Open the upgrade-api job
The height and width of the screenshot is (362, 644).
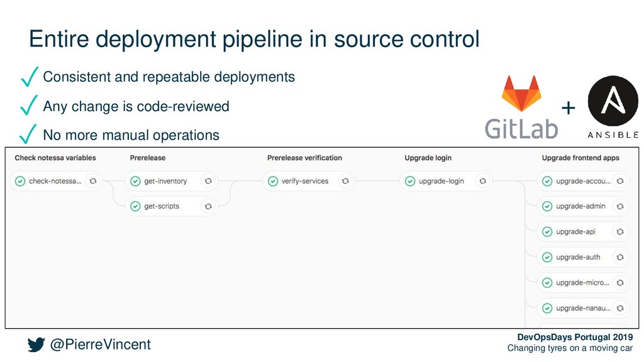tap(575, 232)
